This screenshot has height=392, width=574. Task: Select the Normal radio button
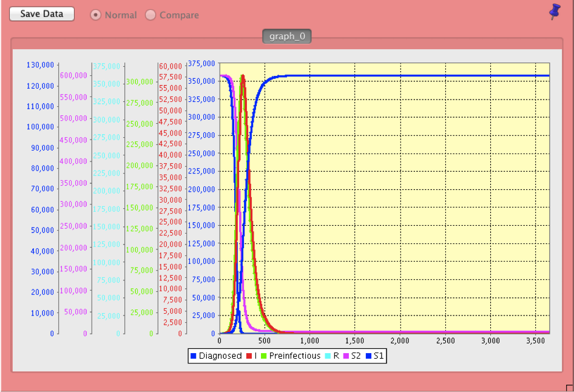point(95,15)
